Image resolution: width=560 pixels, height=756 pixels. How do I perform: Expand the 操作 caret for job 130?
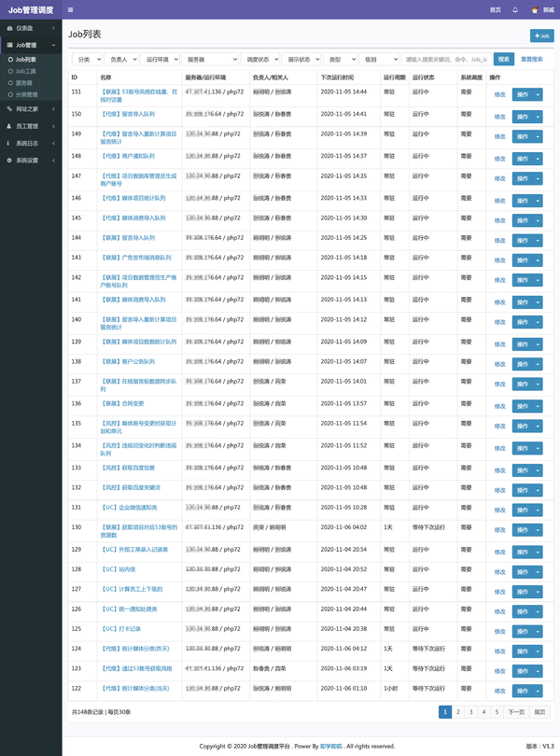coord(538,530)
